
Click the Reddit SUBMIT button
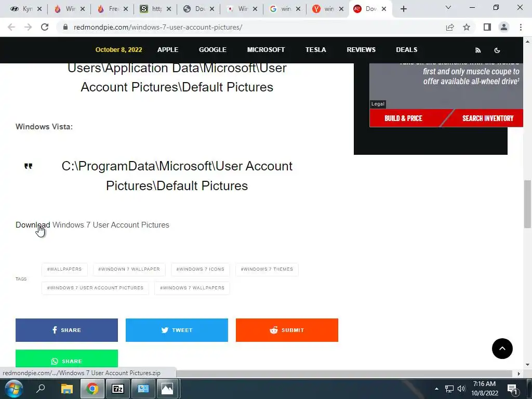287,330
